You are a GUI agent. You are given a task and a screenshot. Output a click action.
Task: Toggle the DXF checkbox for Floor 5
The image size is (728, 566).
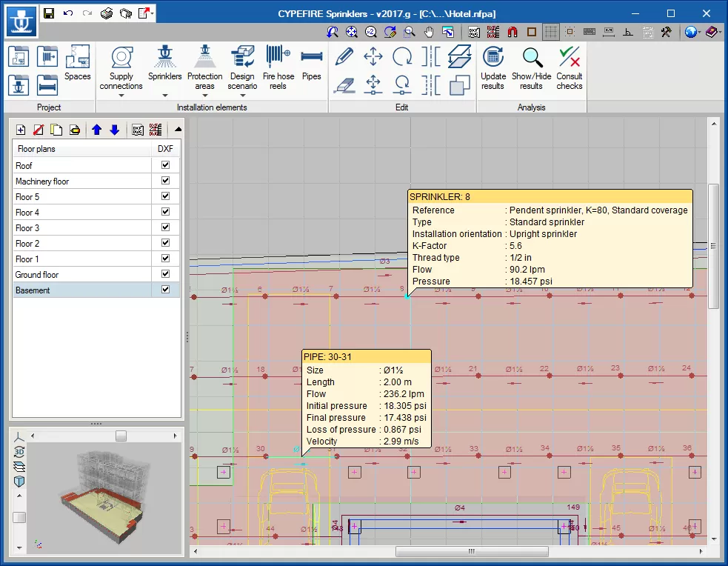click(x=165, y=196)
